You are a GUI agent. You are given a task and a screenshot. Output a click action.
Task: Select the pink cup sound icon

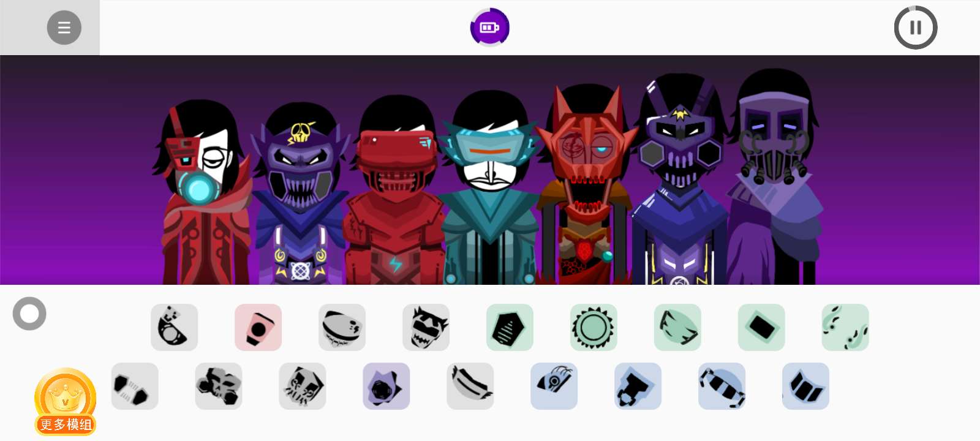pyautogui.click(x=258, y=328)
